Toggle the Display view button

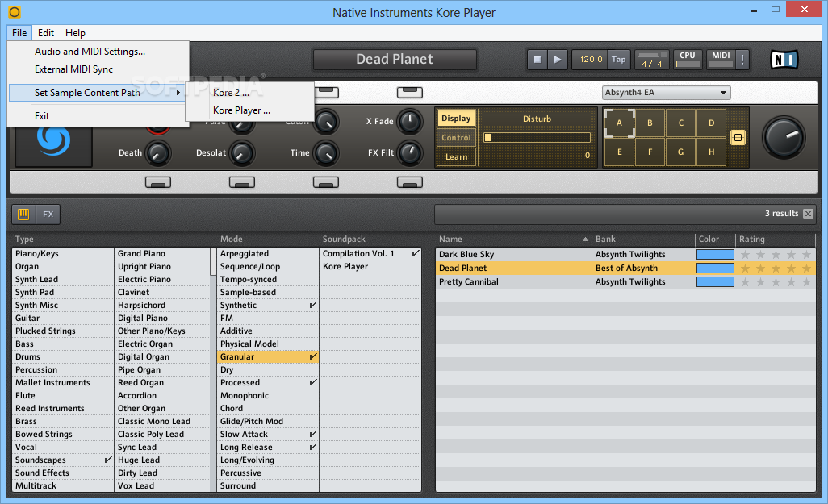pyautogui.click(x=456, y=119)
